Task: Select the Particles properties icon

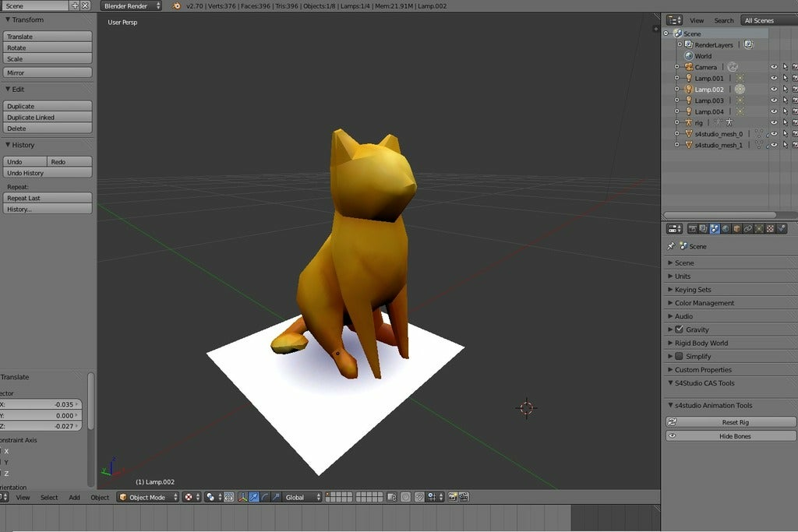Action: (x=760, y=228)
